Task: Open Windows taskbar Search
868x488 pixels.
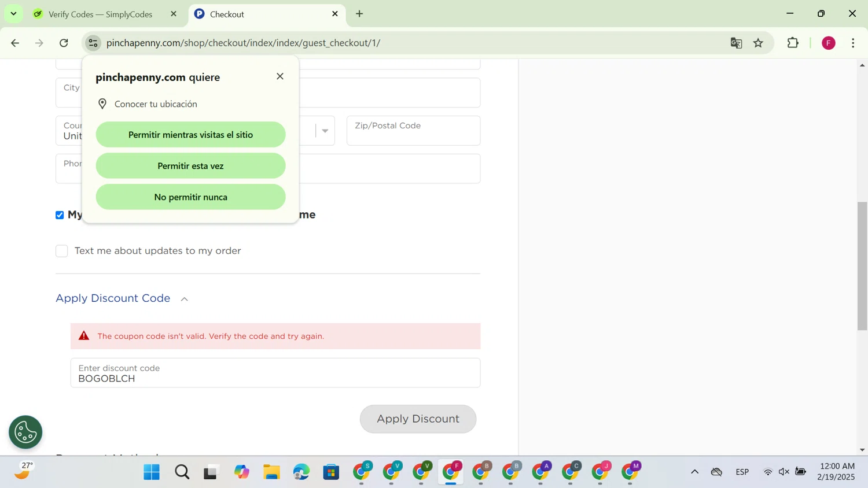Action: 182,472
